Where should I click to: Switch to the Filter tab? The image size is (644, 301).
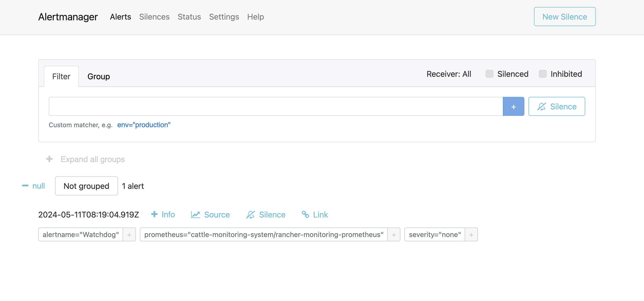[x=61, y=76]
